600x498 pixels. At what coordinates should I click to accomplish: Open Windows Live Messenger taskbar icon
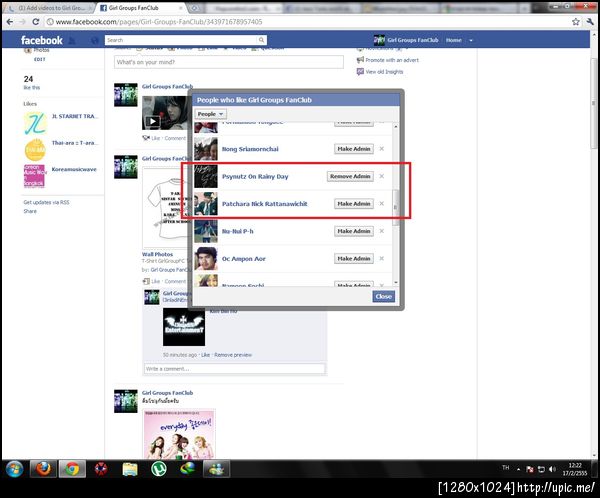(x=216, y=469)
